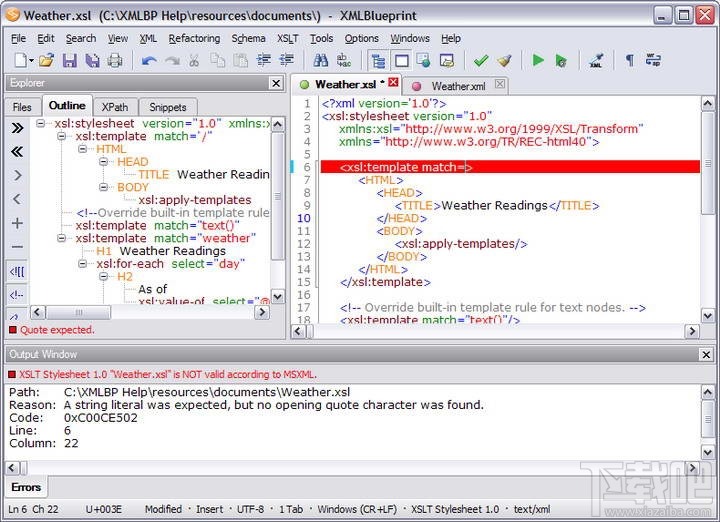
Task: Open the Files explorer tab
Action: click(x=22, y=107)
